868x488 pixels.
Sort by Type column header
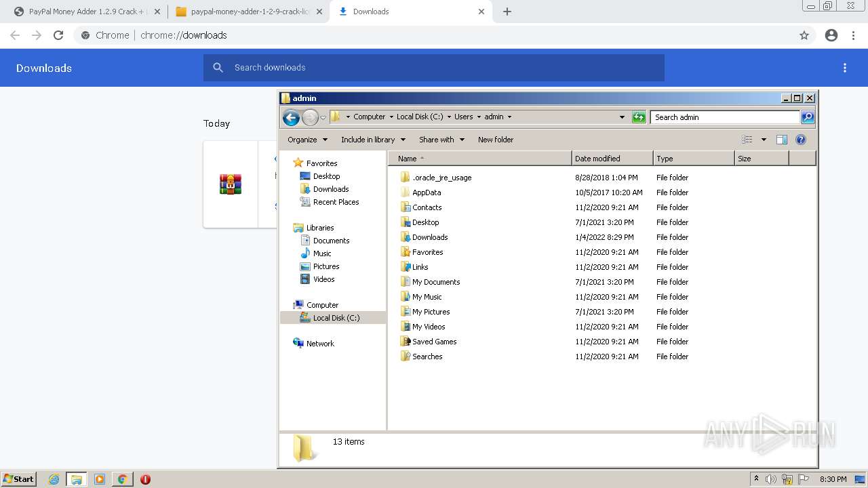click(x=694, y=159)
